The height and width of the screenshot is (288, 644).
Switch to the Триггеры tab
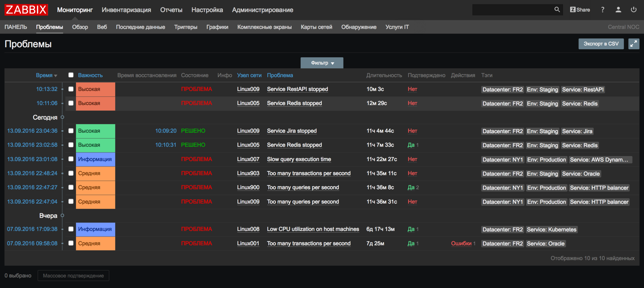[186, 27]
